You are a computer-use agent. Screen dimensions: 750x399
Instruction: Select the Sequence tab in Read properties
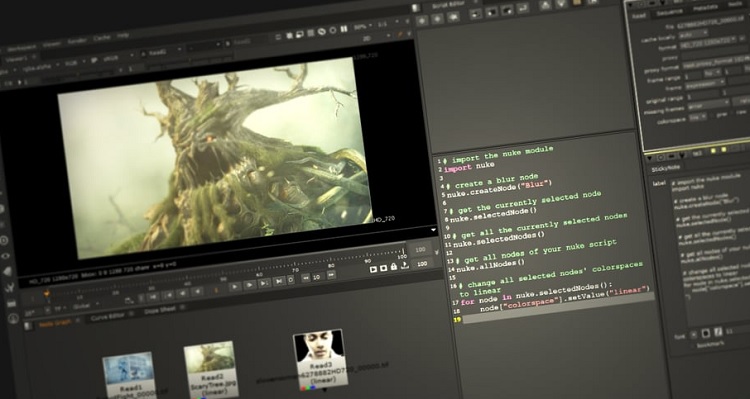pyautogui.click(x=669, y=12)
